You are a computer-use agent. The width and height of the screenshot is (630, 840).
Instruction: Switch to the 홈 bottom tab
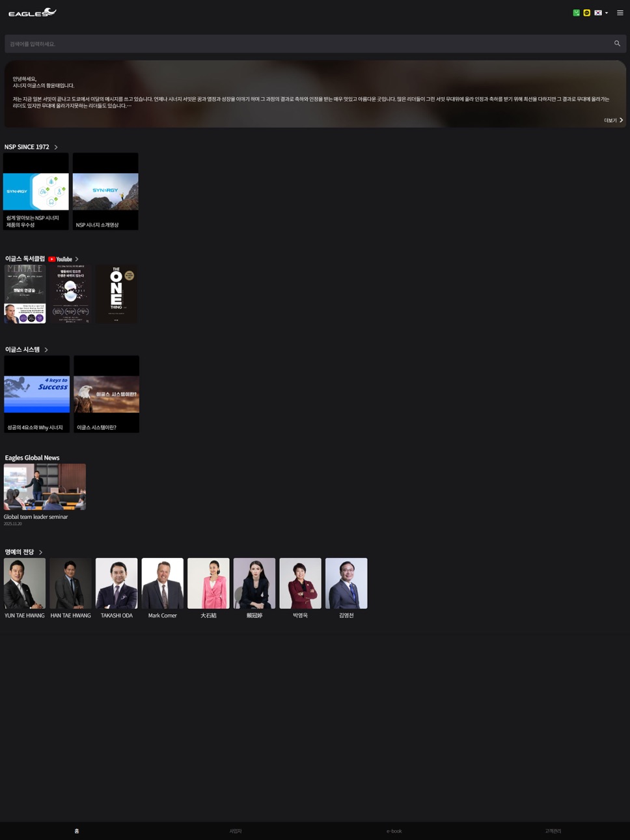[x=77, y=831]
